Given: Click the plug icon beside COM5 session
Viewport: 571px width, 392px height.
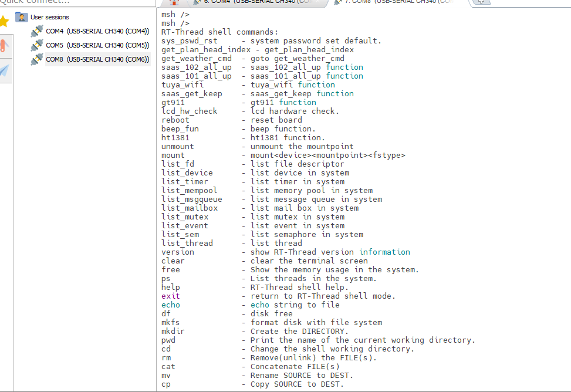Looking at the screenshot, I should (x=37, y=45).
